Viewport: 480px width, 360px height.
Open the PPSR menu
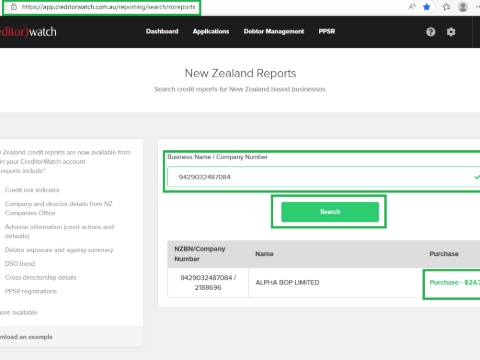click(327, 31)
